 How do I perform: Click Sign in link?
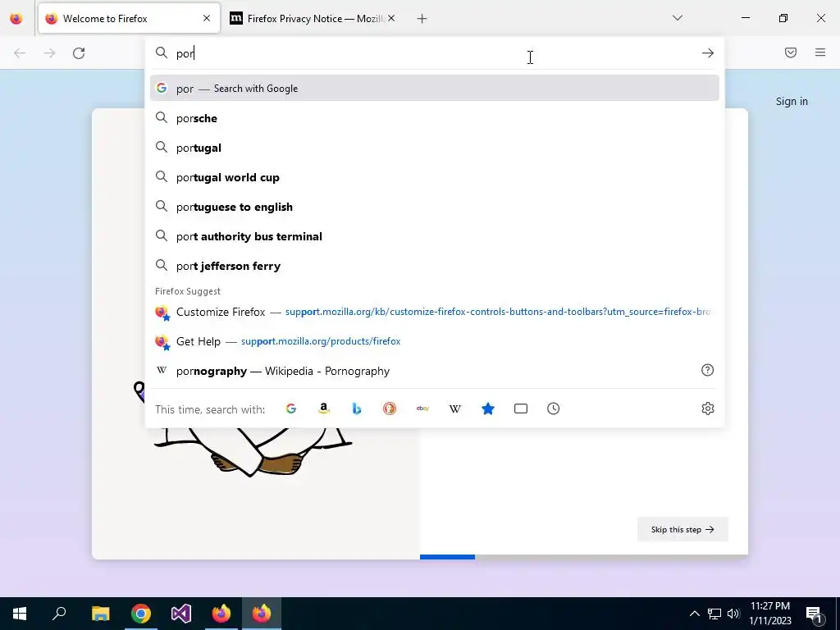coord(792,101)
